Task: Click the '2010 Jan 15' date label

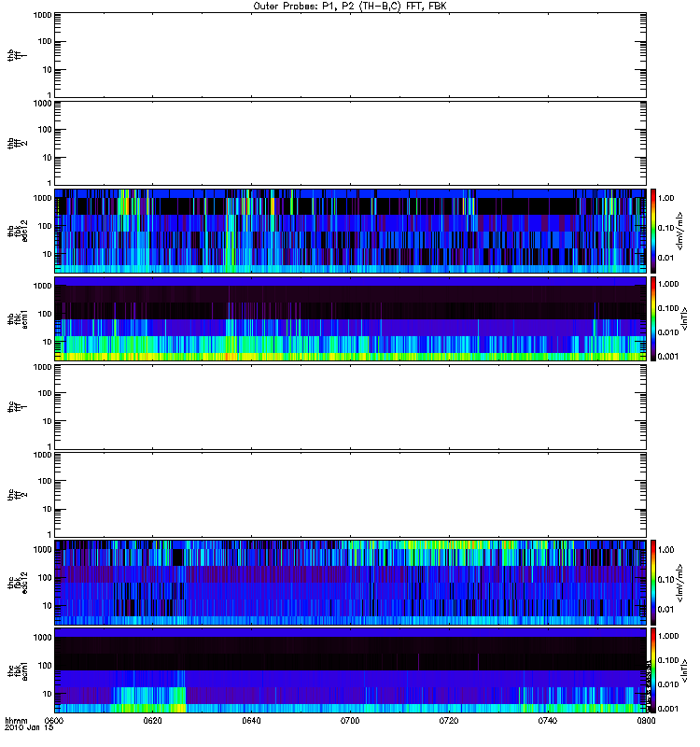Action: pos(29,728)
